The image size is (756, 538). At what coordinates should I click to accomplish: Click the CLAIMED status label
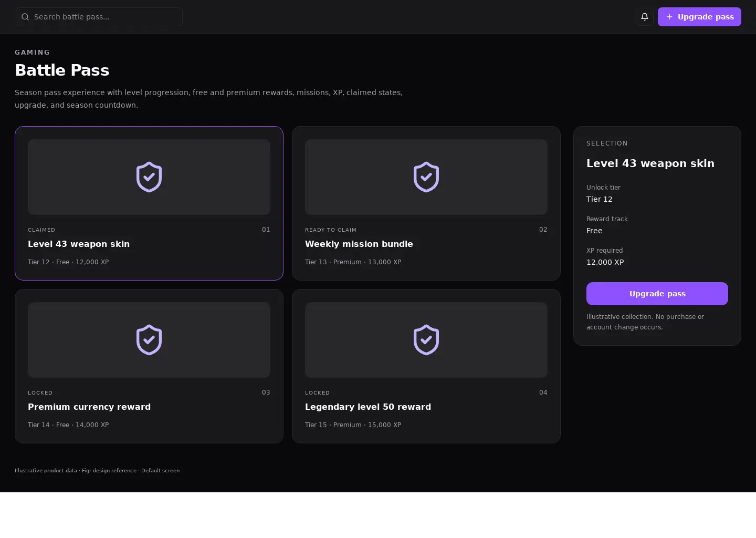click(41, 230)
